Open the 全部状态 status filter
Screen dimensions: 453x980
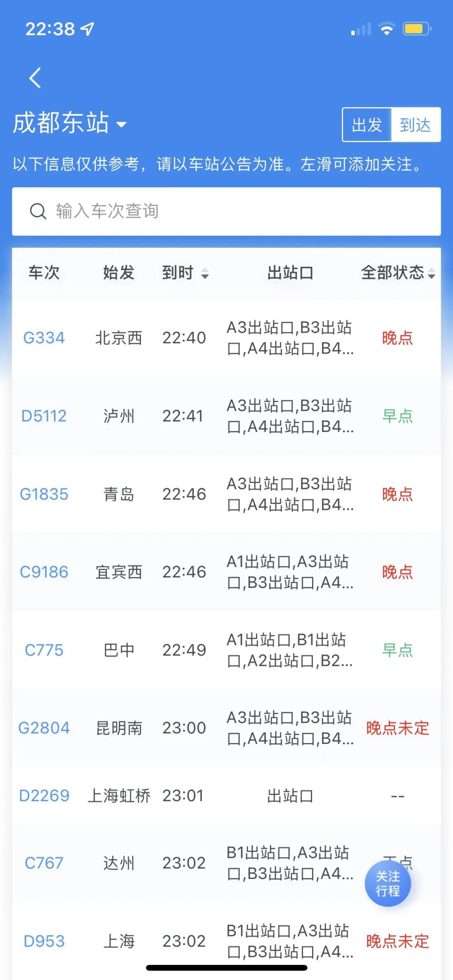[398, 273]
